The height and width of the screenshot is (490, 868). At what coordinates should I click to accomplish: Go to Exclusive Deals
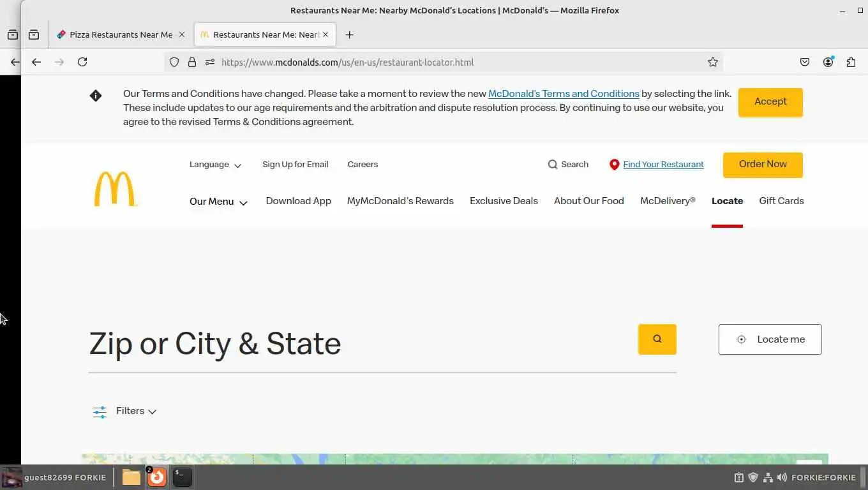504,201
